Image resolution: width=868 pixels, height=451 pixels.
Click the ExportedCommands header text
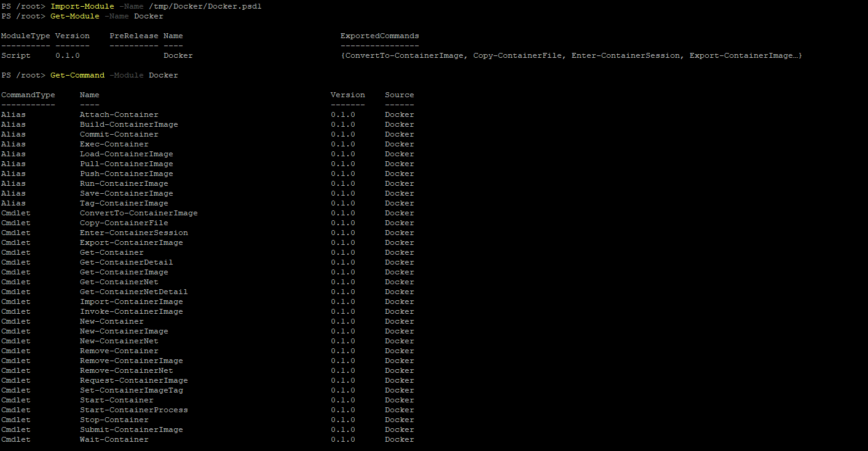tap(379, 35)
